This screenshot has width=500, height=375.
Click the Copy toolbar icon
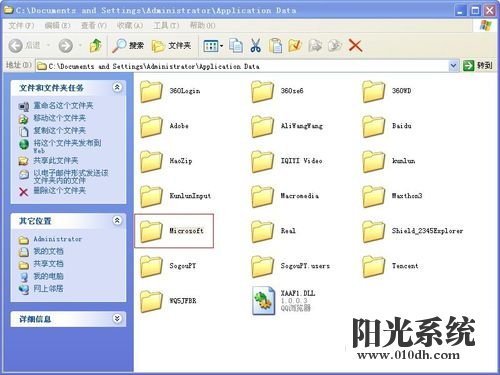pyautogui.click(x=236, y=45)
